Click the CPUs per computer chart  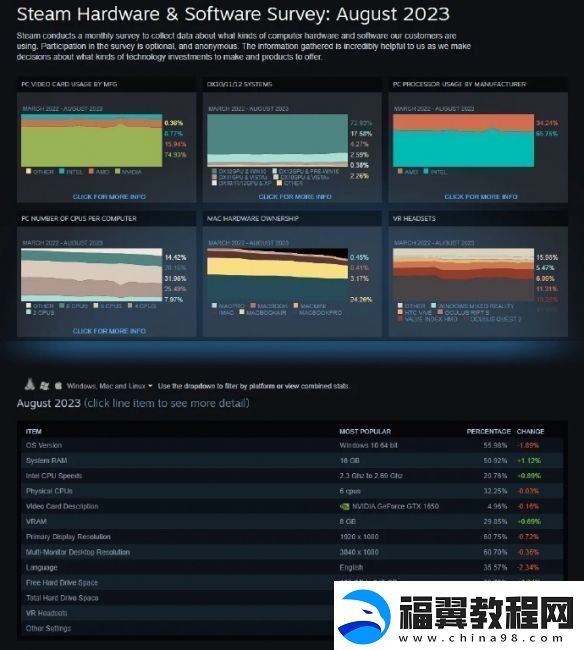(x=92, y=274)
